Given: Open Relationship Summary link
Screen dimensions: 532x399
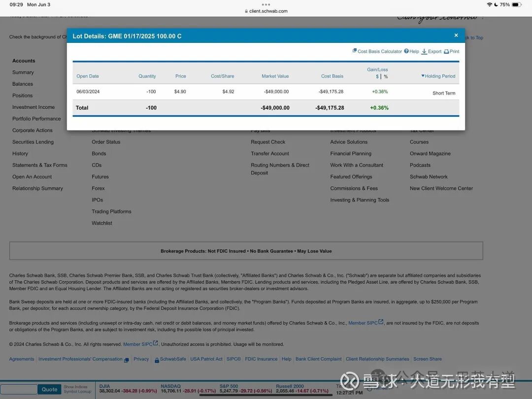Looking at the screenshot, I should tap(37, 188).
